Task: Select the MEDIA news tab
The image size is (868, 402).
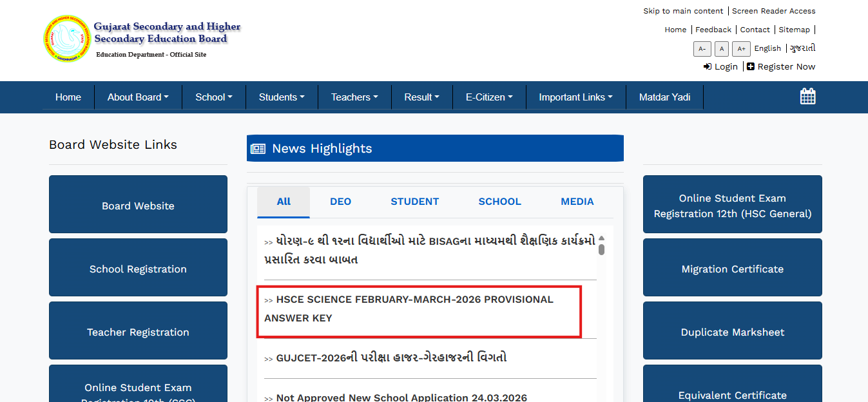Action: click(x=577, y=202)
